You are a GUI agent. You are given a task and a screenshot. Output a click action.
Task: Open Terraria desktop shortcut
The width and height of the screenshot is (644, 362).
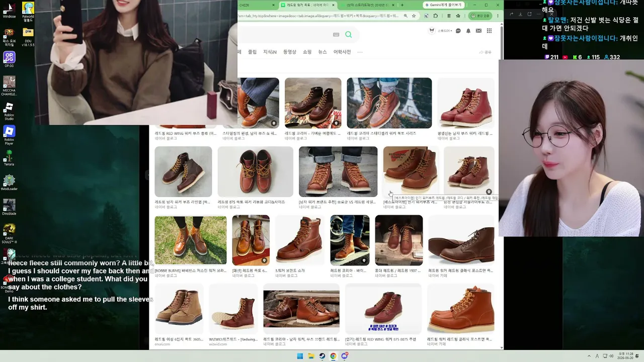(x=9, y=158)
